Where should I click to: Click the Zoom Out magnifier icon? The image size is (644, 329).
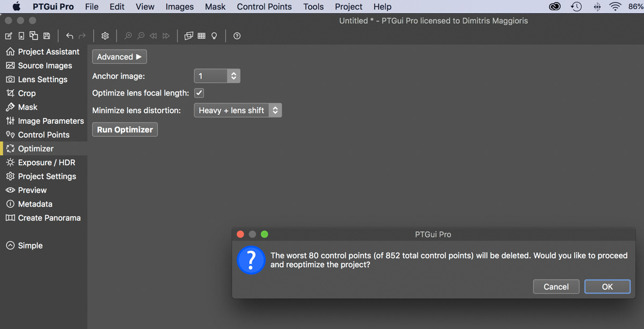tap(141, 36)
